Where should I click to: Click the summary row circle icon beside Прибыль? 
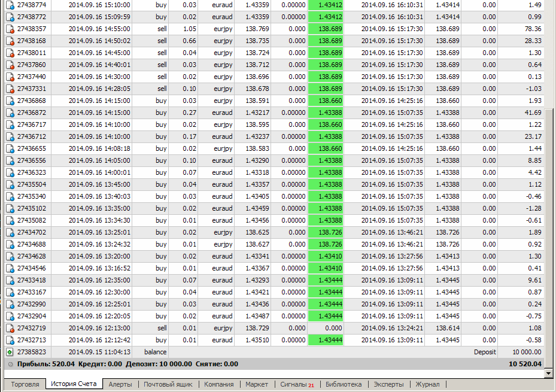tap(10, 364)
